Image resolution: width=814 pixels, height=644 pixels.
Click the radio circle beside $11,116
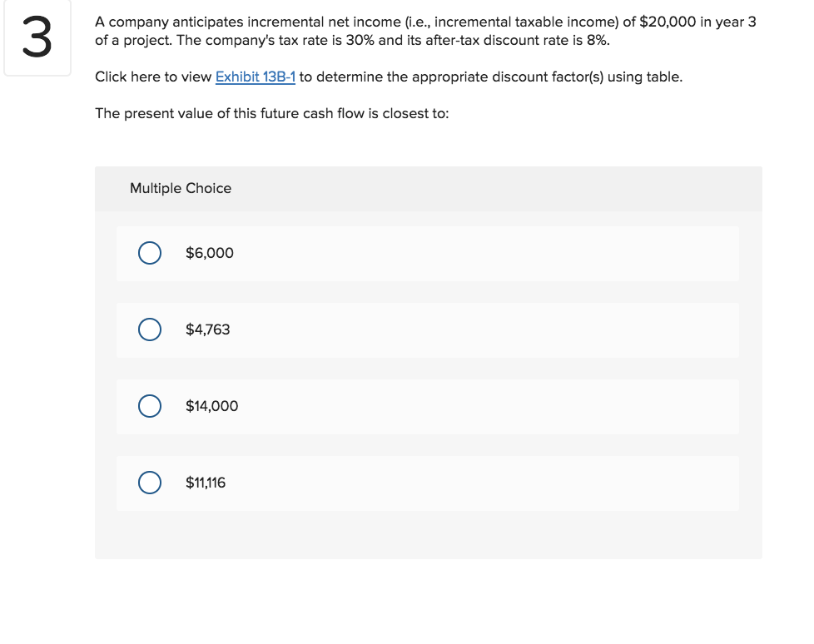[x=150, y=483]
